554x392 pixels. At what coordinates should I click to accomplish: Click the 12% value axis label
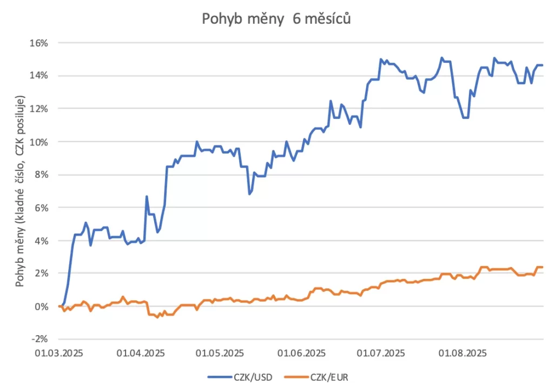41,108
